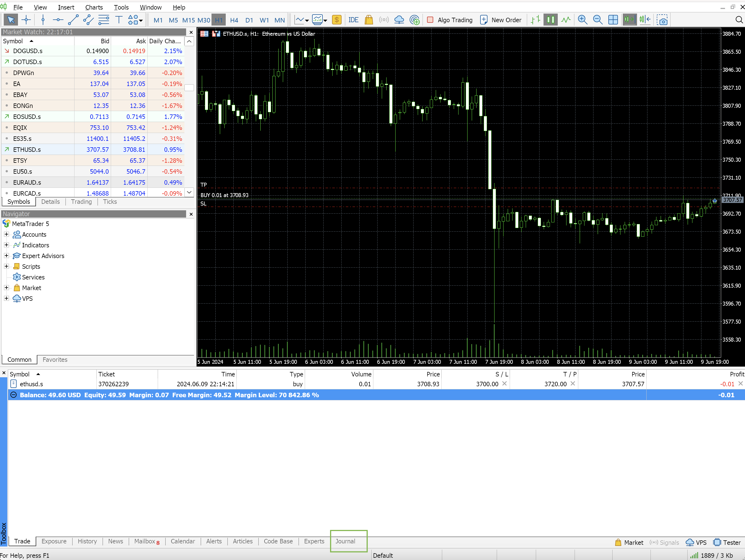Expand the Indicators tree in Navigator
The width and height of the screenshot is (745, 560).
click(6, 245)
